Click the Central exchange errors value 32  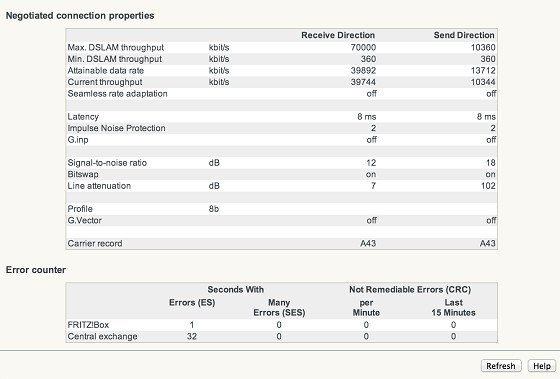point(192,336)
